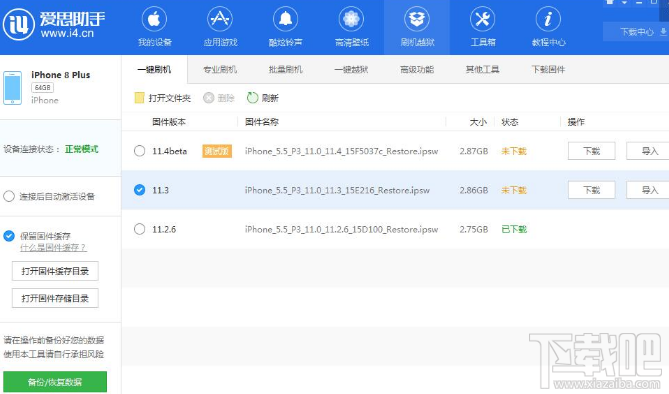Viewport: 669px width, 394px height.
Task: Click the 状态 column header
Action: click(x=509, y=122)
